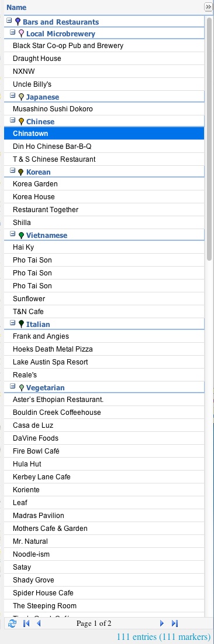
Task: Go to the previous page with the arrow icon
Action: pos(39,623)
